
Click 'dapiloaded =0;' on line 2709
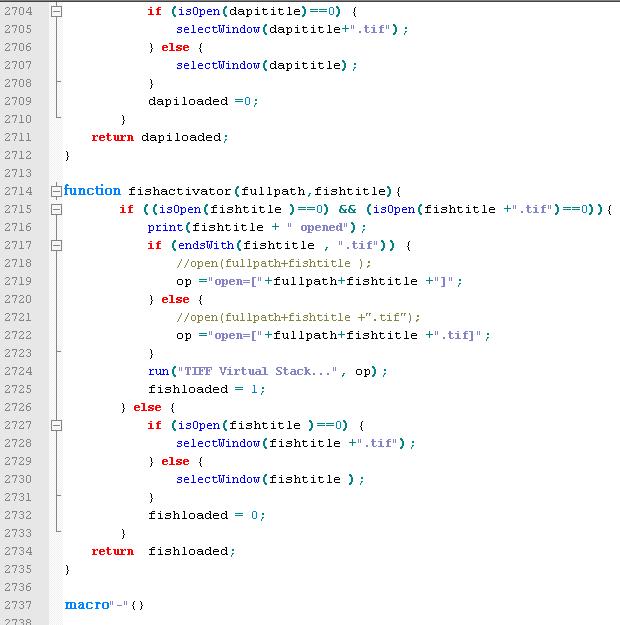[203, 101]
